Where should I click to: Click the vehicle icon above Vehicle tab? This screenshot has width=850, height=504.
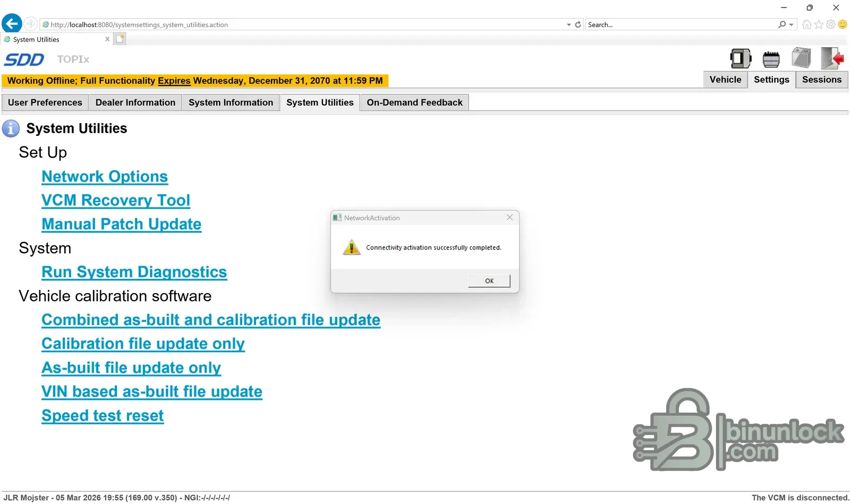741,58
